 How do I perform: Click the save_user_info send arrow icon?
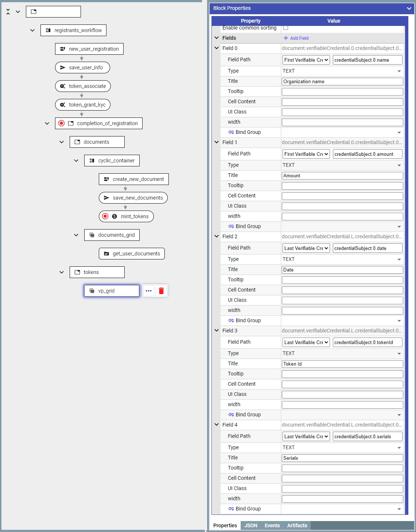tap(63, 68)
